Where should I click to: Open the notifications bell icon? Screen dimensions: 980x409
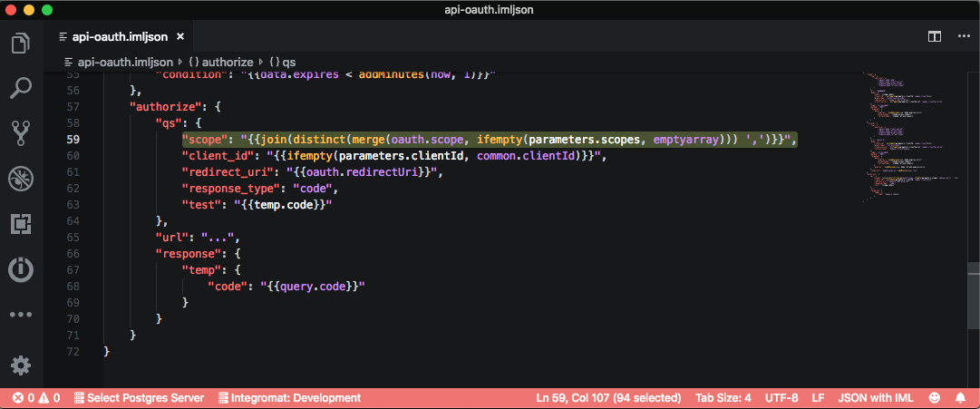960,397
